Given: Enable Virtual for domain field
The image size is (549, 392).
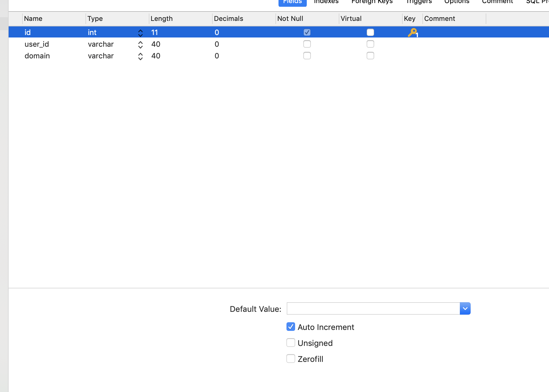Looking at the screenshot, I should (370, 56).
